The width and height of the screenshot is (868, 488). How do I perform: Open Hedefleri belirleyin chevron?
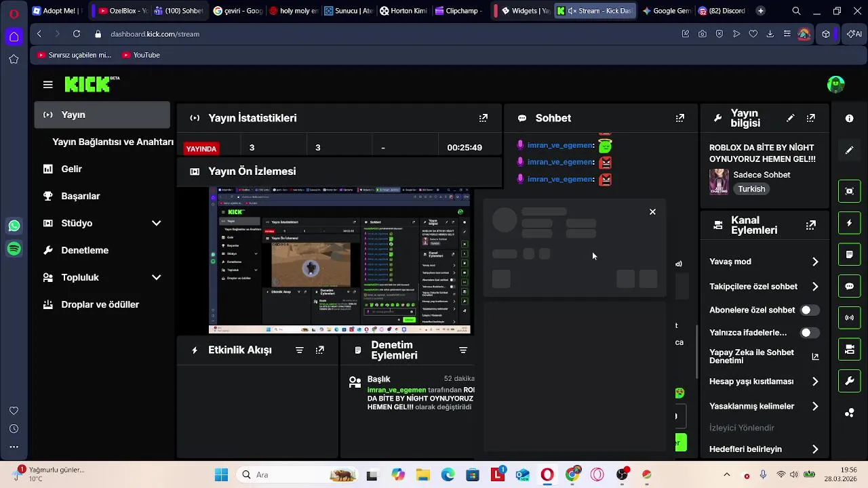coord(815,449)
